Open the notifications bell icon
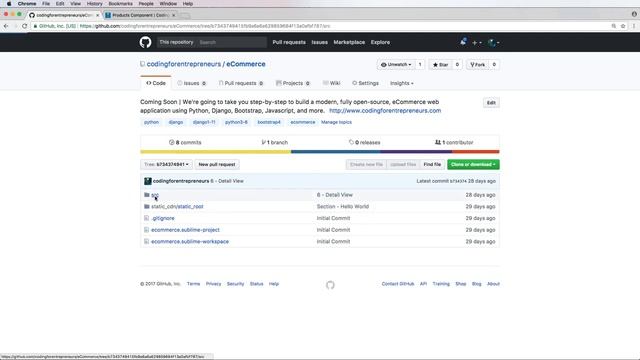The height and width of the screenshot is (360, 640). coord(463,42)
